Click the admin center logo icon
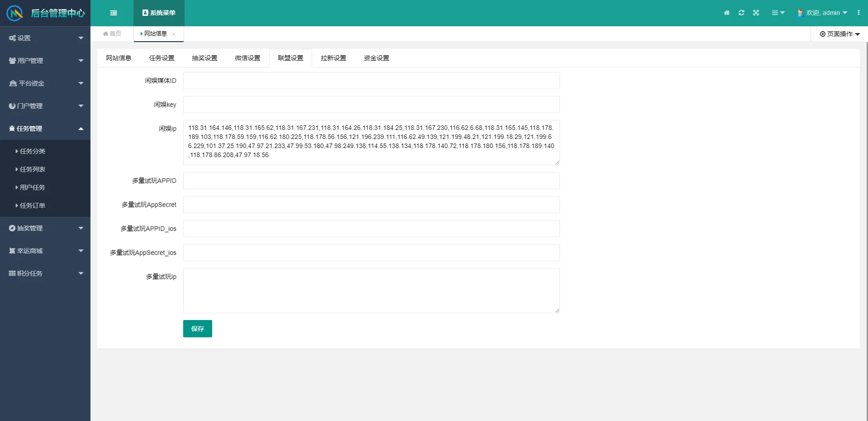868x421 pixels. 15,13
